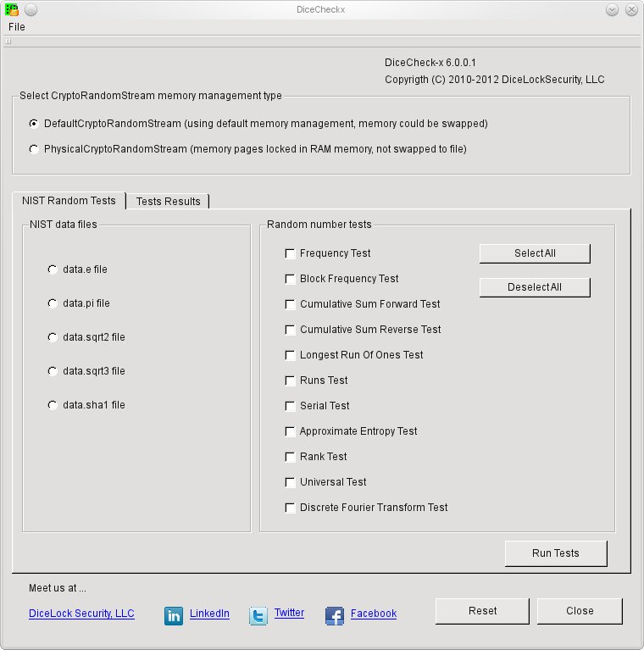Close window with title bar X button
This screenshot has height=650, width=644.
tap(631, 9)
